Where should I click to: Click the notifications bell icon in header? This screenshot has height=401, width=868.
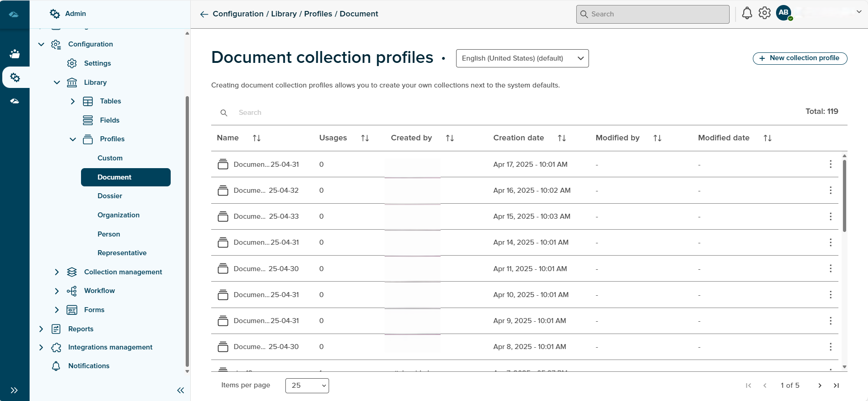[x=747, y=13]
